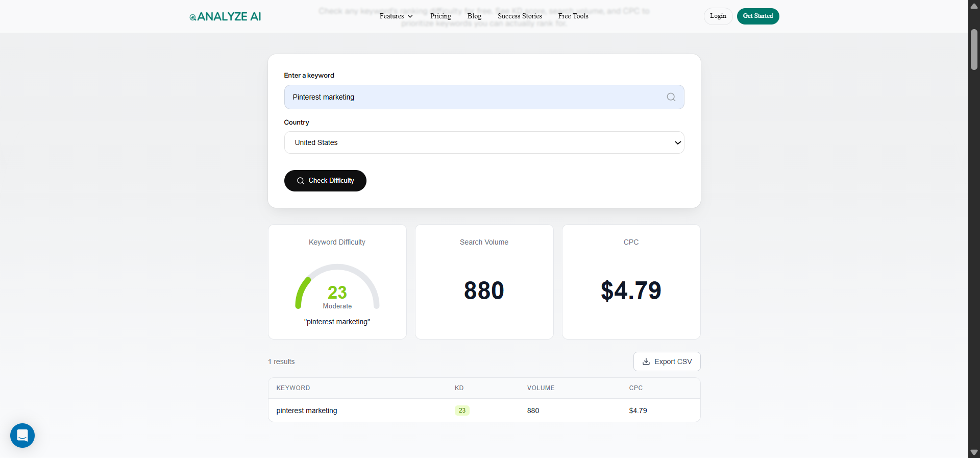Click the large 880 Search Volume value
The width and height of the screenshot is (980, 458).
point(484,291)
